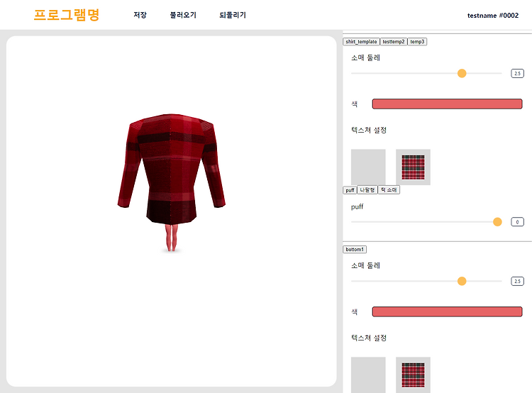The image size is (532, 393).
Task: Open the upper 색 color picker bar
Action: tap(447, 104)
